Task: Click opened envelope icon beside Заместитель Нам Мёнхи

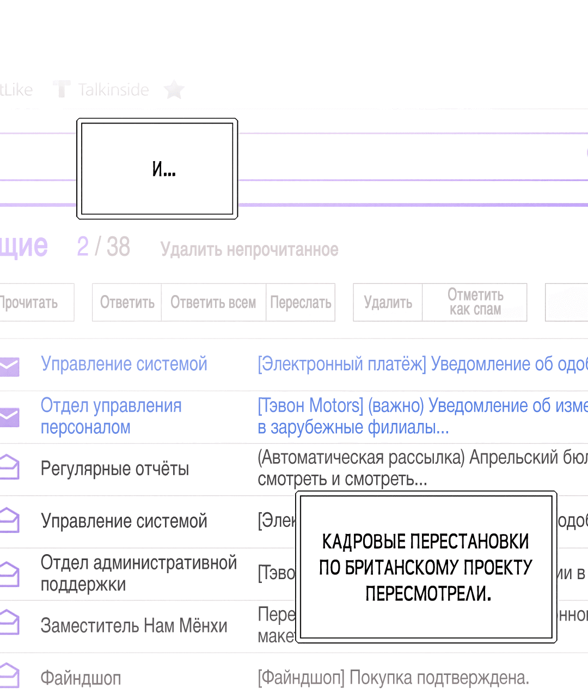Action: coord(9,623)
